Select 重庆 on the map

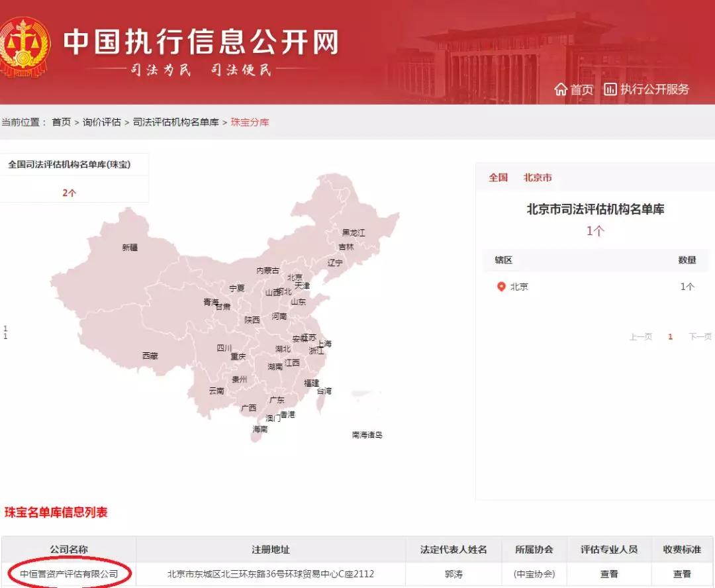238,356
